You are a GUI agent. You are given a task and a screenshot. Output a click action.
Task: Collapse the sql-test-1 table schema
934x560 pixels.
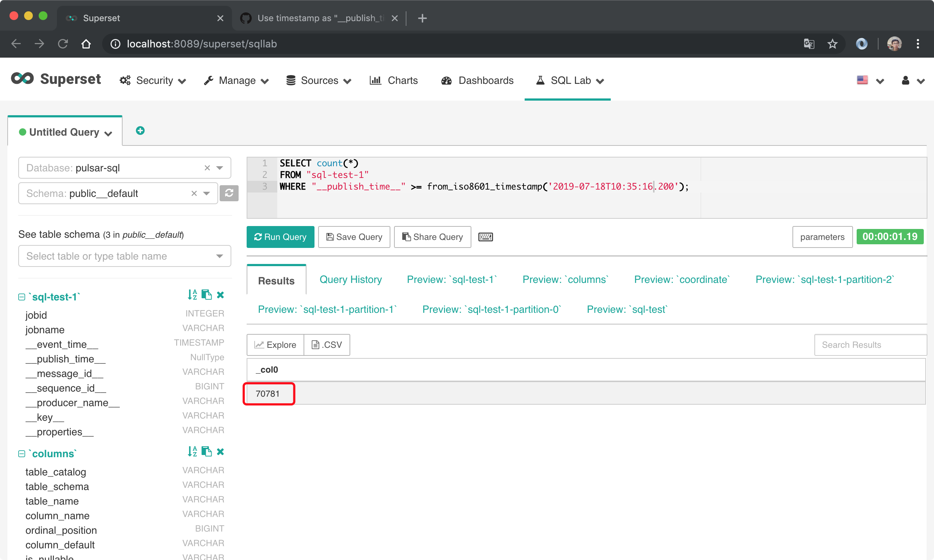coord(22,297)
